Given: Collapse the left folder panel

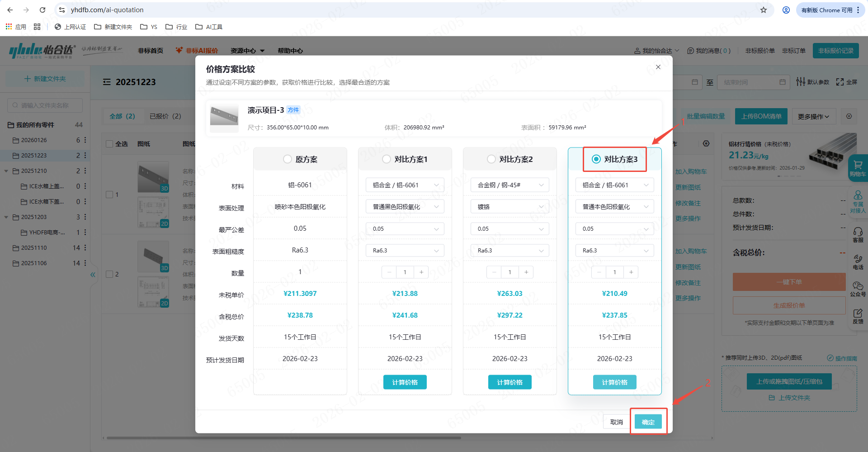Looking at the screenshot, I should click(x=93, y=274).
